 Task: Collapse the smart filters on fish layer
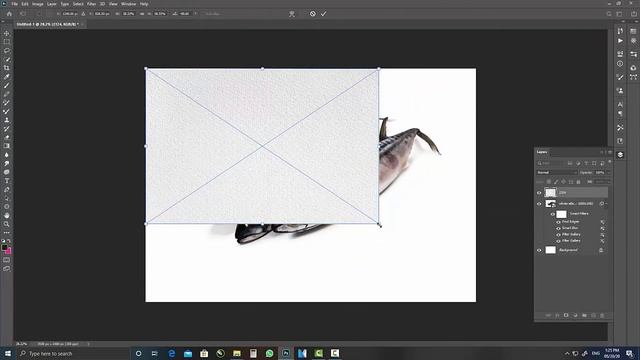coord(607,204)
